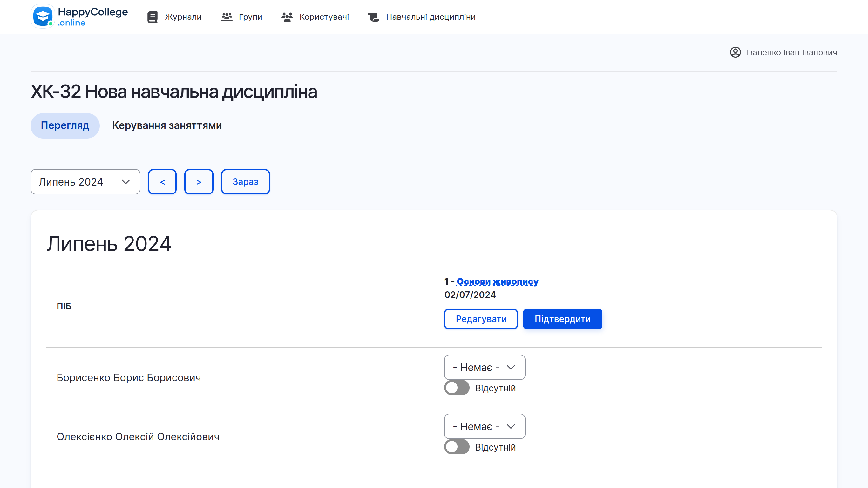Open the grade dropdown for Борисенко
Viewport: 868px width, 488px height.
click(x=485, y=367)
